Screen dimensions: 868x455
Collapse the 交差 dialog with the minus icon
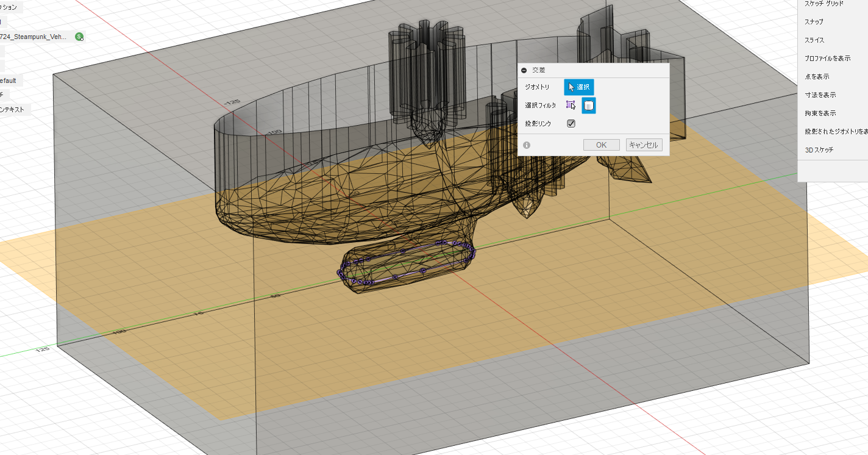(x=524, y=70)
